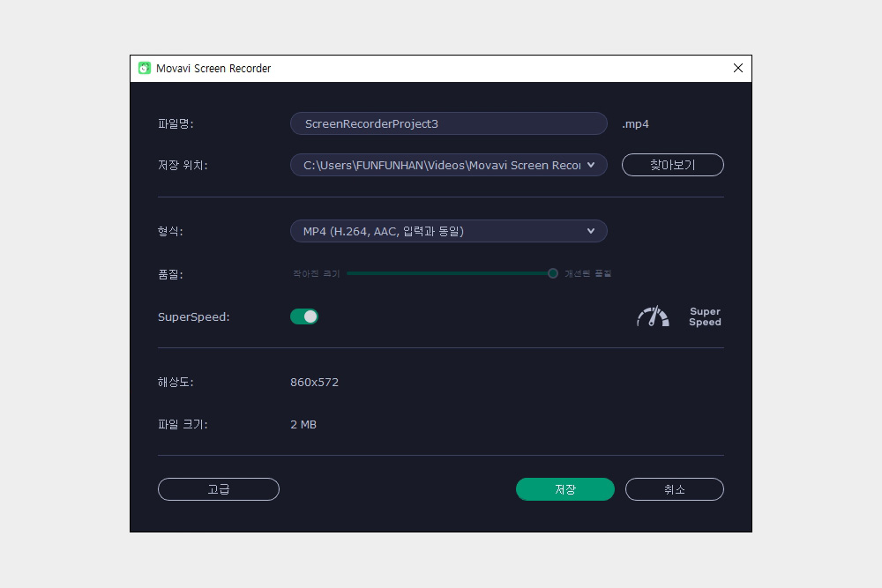The height and width of the screenshot is (588, 882).
Task: Click the .mp4 extension label
Action: [635, 124]
